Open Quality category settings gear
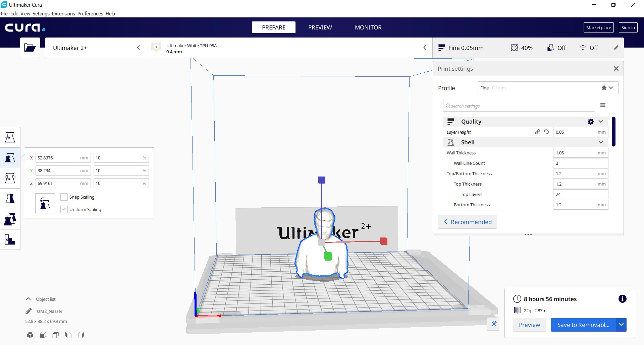Screen dimensions: 644x345 [591, 122]
